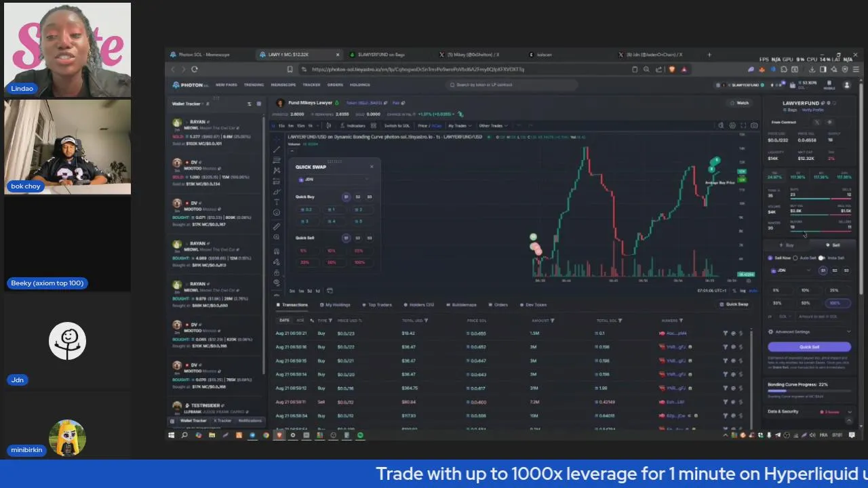Select S3 preset in Quick Buy row
This screenshot has width=868, height=488.
coord(370,197)
